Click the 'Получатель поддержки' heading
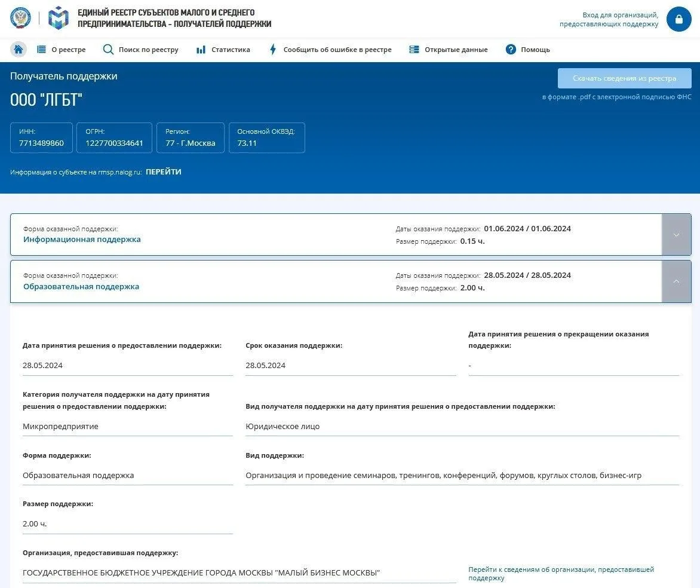 [63, 76]
